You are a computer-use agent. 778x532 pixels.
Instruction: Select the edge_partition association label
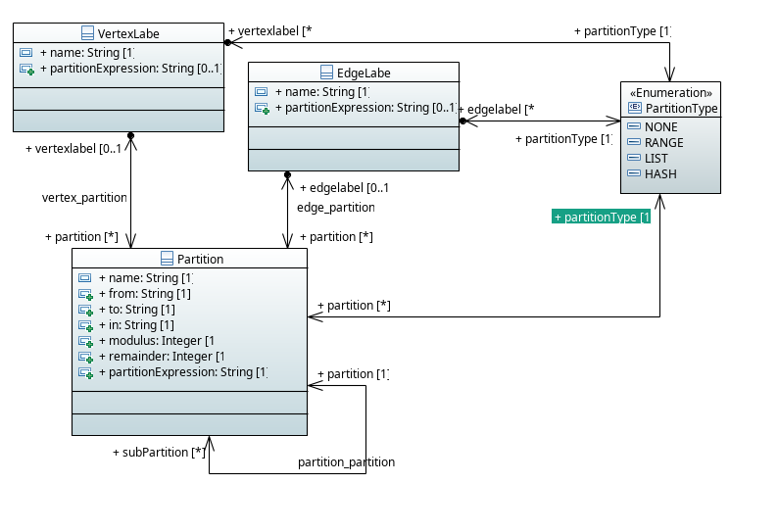[335, 208]
